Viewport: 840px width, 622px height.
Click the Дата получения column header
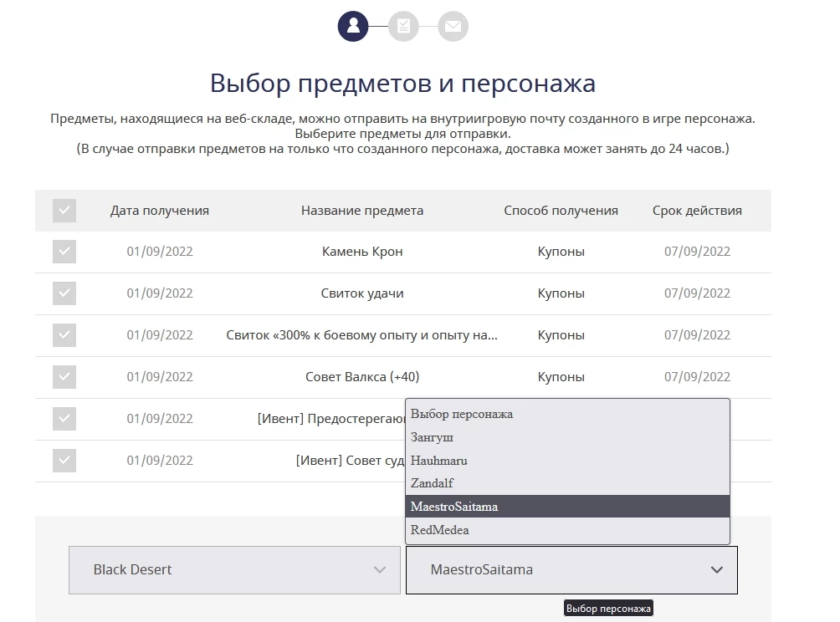[160, 211]
